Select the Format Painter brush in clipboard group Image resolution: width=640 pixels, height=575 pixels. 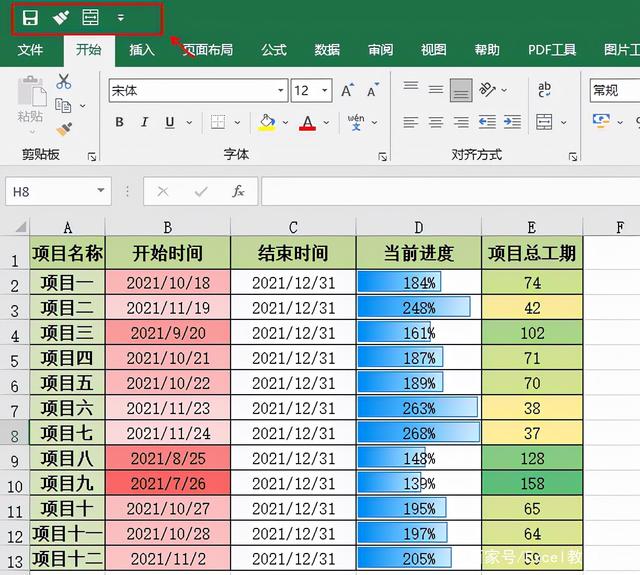tap(64, 129)
